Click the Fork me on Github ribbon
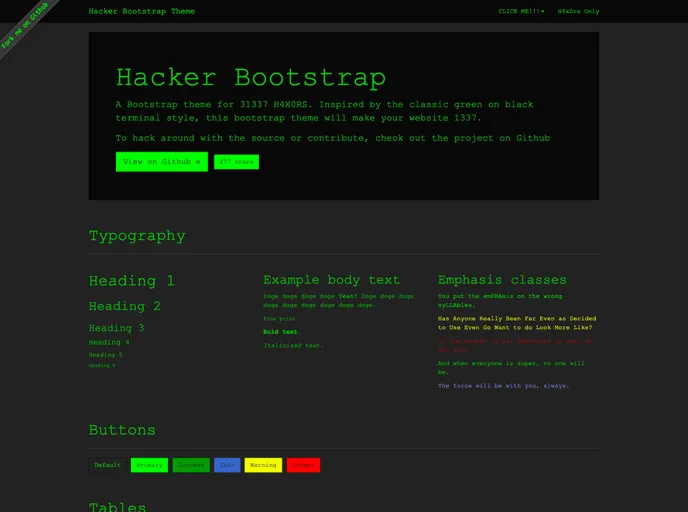The width and height of the screenshot is (688, 512). tap(24, 26)
